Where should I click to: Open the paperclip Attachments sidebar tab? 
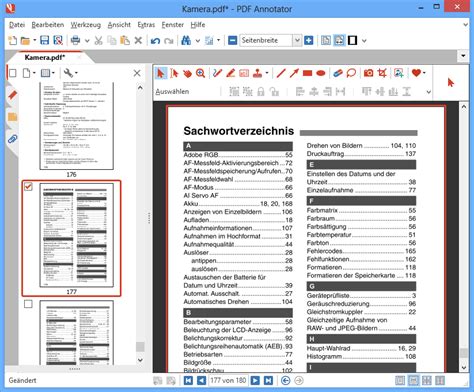(x=12, y=139)
